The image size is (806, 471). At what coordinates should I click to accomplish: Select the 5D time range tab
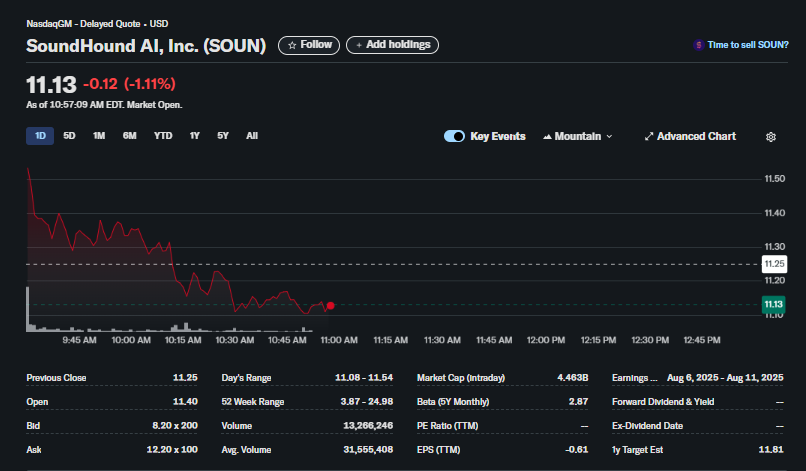click(x=69, y=136)
